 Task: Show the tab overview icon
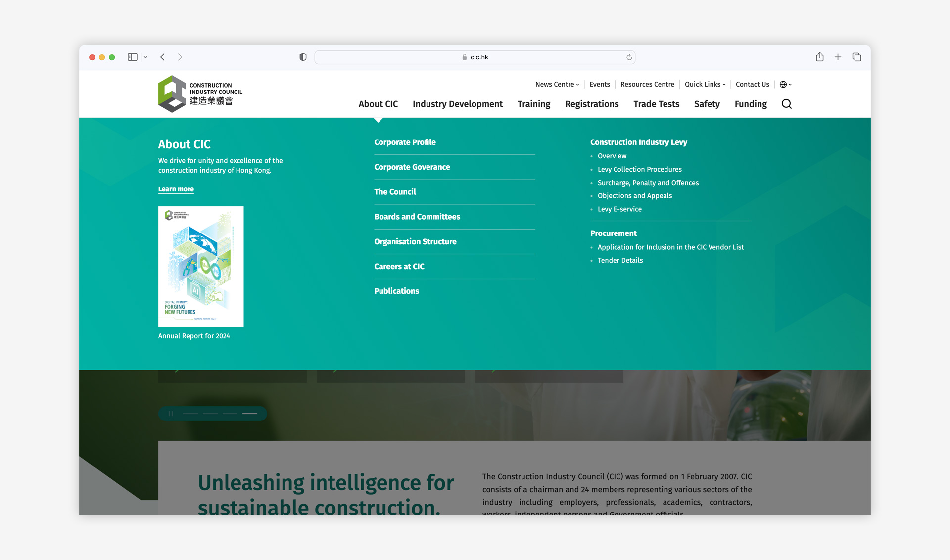point(856,57)
